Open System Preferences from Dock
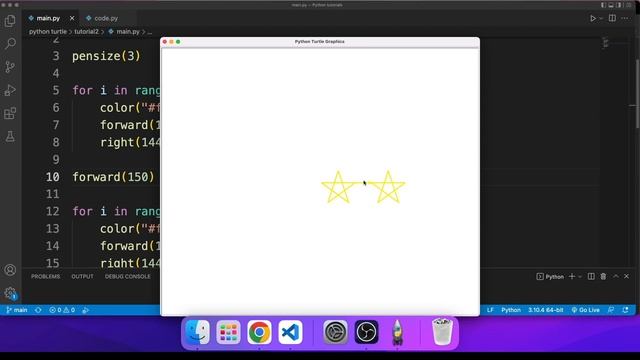 point(335,332)
